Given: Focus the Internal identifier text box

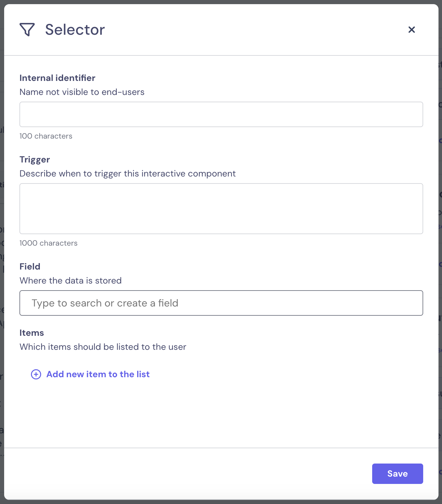Looking at the screenshot, I should (221, 114).
